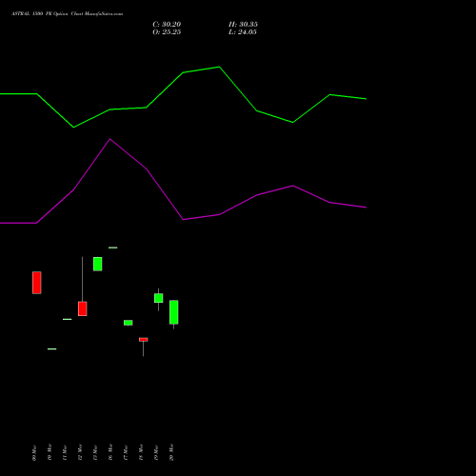Select the 09 Mar date label
The height and width of the screenshot is (476, 476).
point(34,453)
